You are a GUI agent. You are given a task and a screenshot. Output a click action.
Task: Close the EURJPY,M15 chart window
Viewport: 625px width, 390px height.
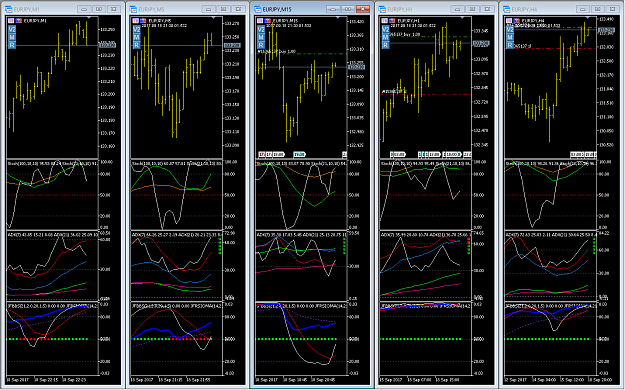tap(363, 9)
